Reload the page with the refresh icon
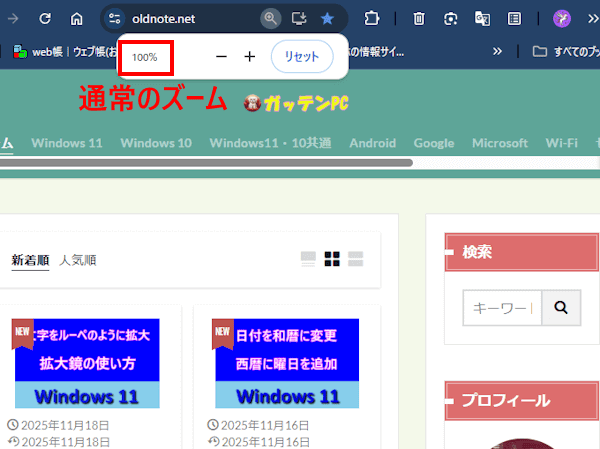The width and height of the screenshot is (600, 449). (x=45, y=18)
